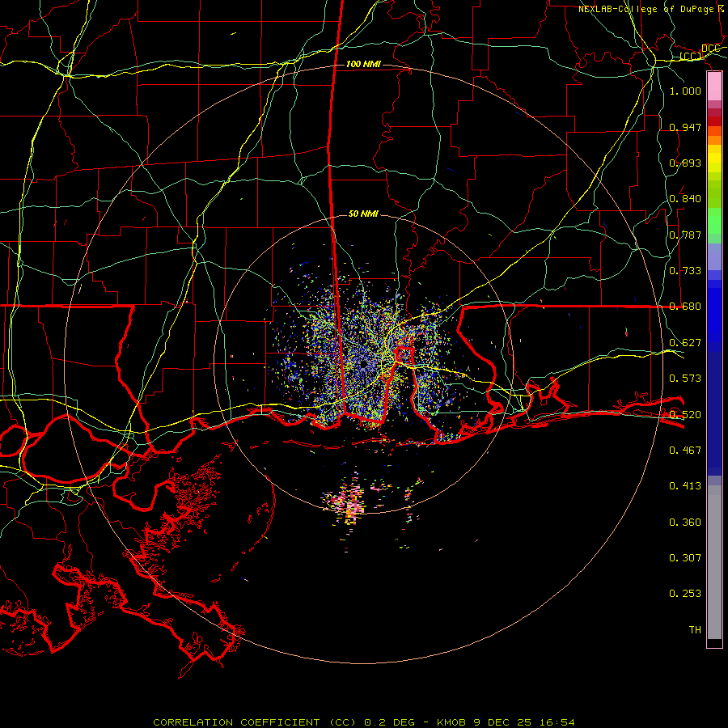
Task: Click the Correlation Coefficient caption at the bottom
Action: pyautogui.click(x=363, y=722)
